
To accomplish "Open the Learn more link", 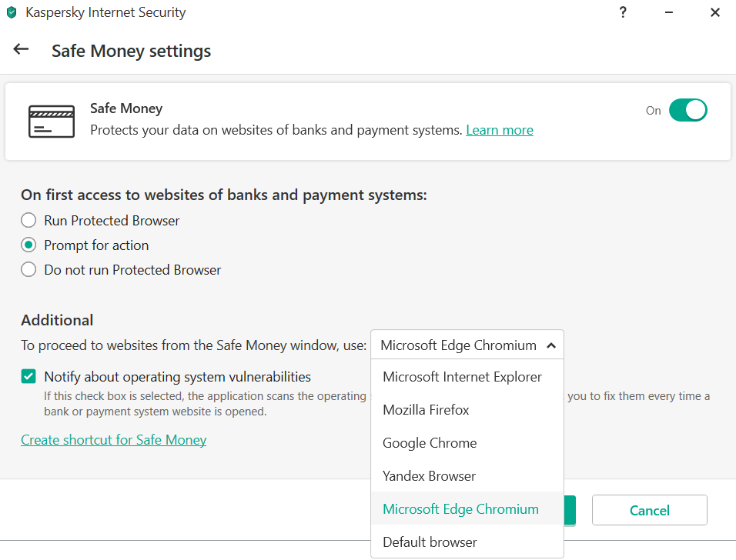I will [500, 130].
